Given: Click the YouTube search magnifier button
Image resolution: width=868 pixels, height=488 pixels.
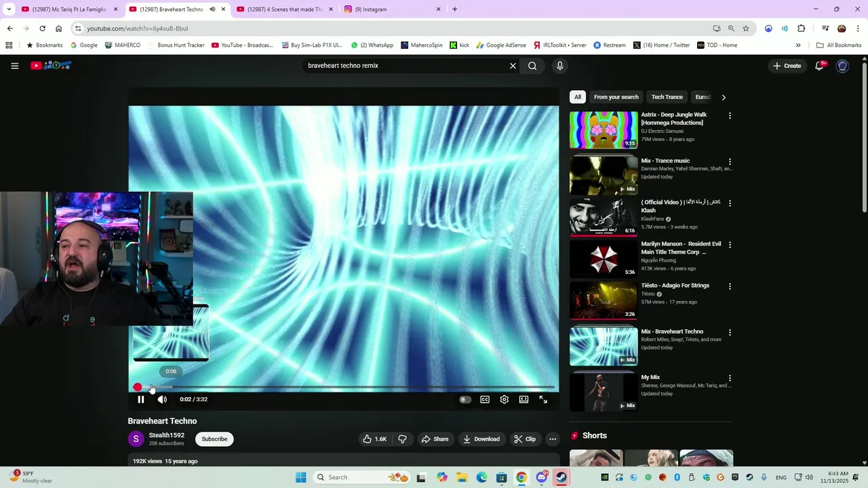Looking at the screenshot, I should pyautogui.click(x=532, y=66).
